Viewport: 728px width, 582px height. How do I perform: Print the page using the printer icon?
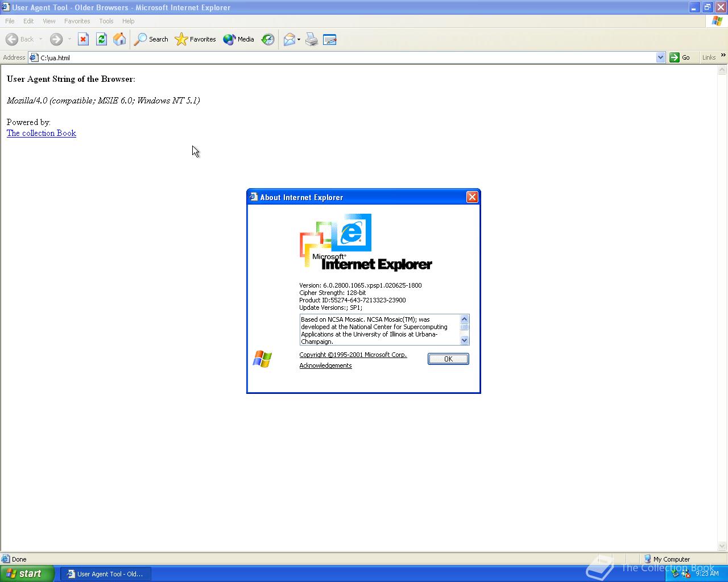tap(312, 39)
